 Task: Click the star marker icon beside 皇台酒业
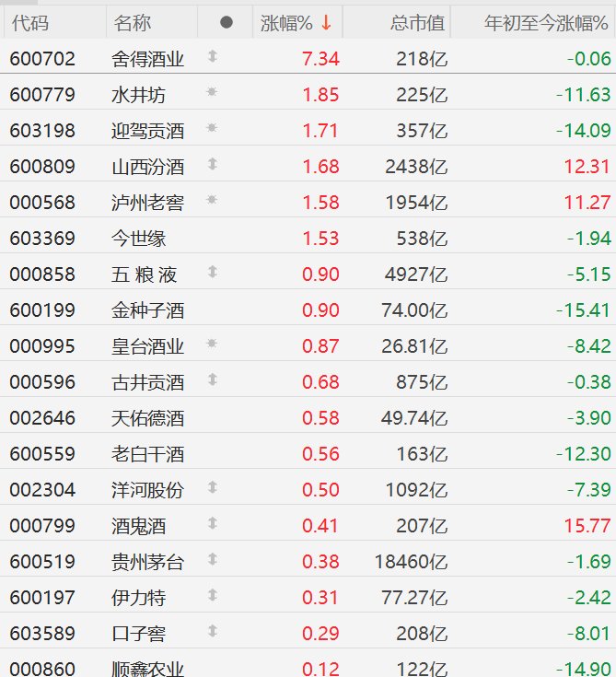pyautogui.click(x=212, y=344)
